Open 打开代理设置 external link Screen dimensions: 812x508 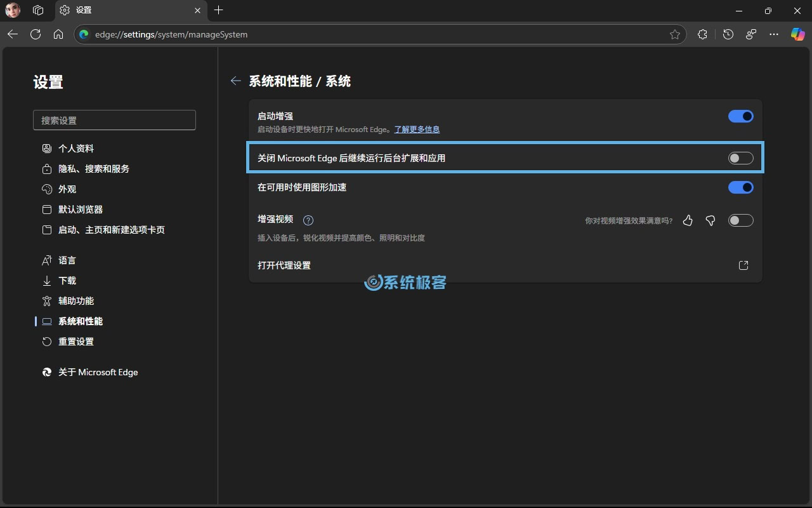[x=743, y=265]
